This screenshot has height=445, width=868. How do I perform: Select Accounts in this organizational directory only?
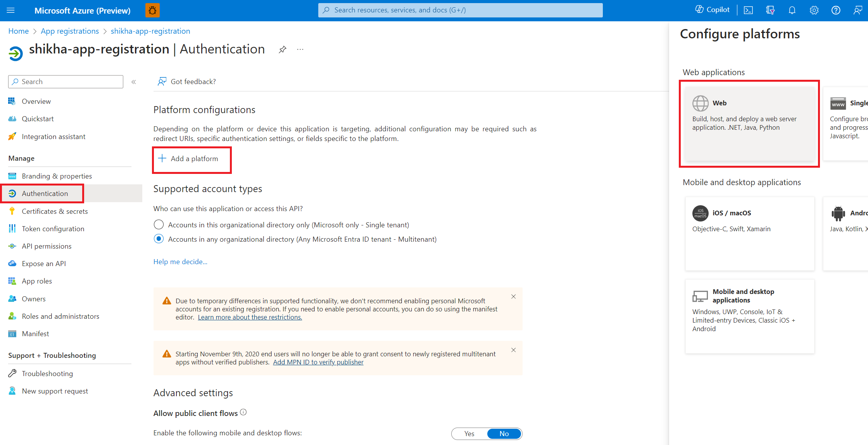point(159,224)
